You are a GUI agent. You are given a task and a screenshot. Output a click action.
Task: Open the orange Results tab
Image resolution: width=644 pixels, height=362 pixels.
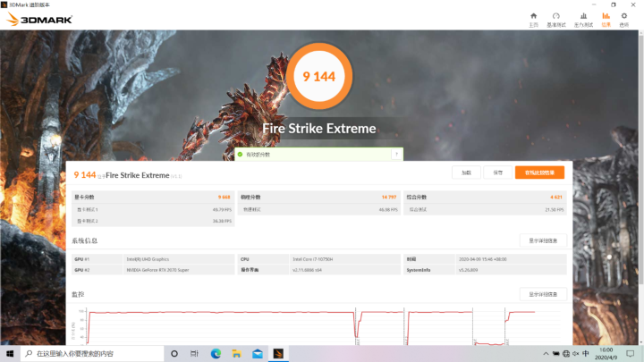[x=606, y=20]
